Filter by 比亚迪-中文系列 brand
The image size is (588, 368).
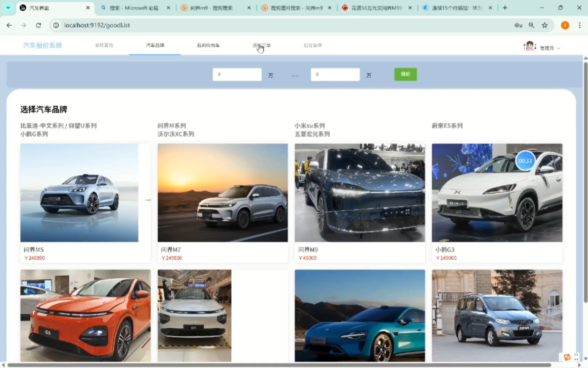42,126
